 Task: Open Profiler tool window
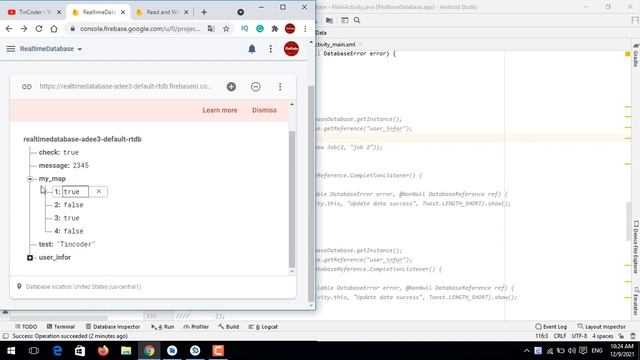[x=196, y=327]
